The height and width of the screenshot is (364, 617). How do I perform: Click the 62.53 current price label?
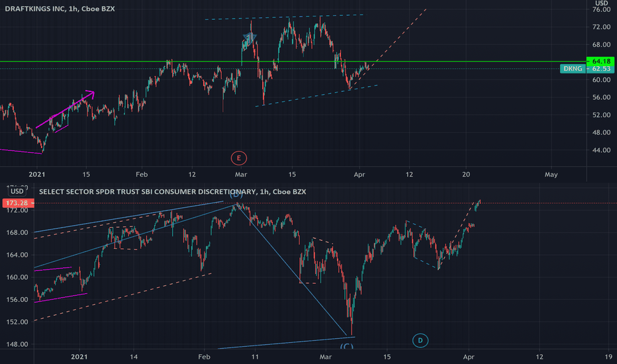tap(600, 69)
